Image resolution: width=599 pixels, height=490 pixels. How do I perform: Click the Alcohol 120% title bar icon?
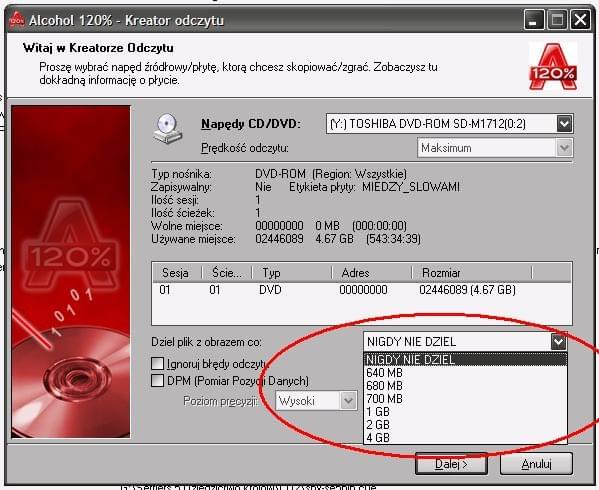point(17,20)
